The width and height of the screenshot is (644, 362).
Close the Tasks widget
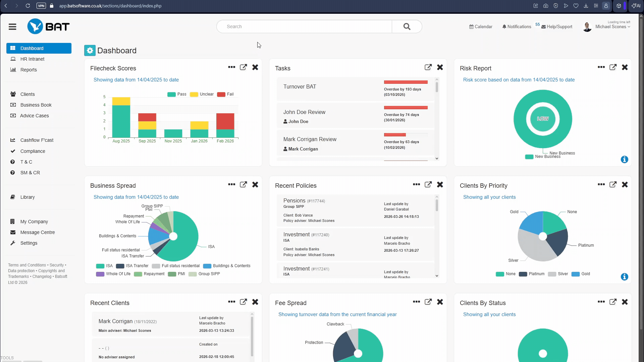(440, 67)
